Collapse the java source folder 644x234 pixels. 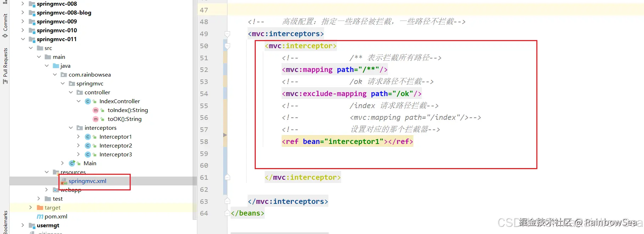coord(47,66)
